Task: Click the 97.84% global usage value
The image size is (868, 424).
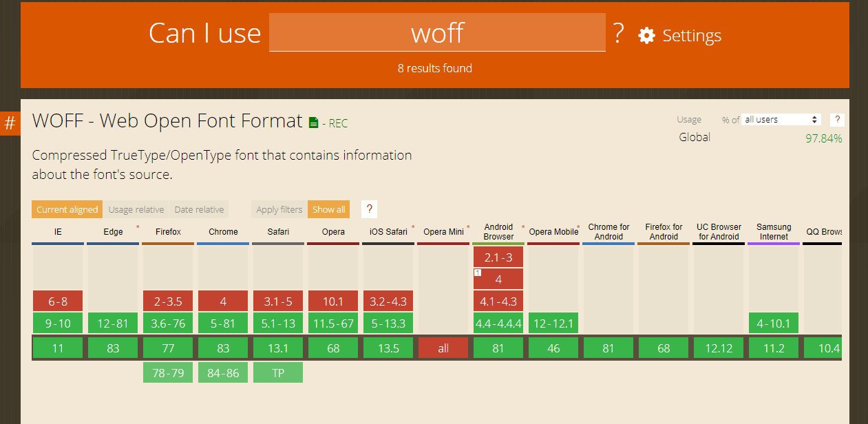Action: (x=824, y=138)
